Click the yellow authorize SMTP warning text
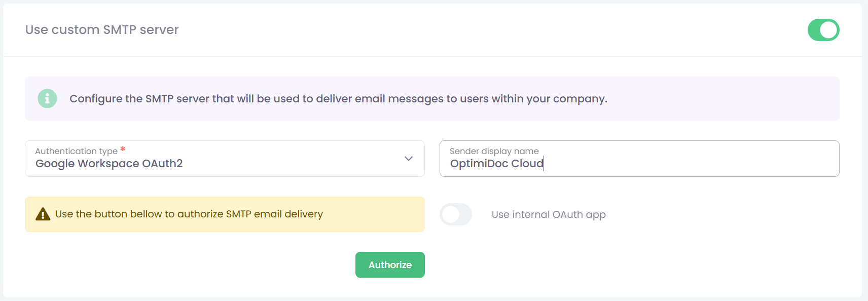The width and height of the screenshot is (868, 301). tap(189, 214)
